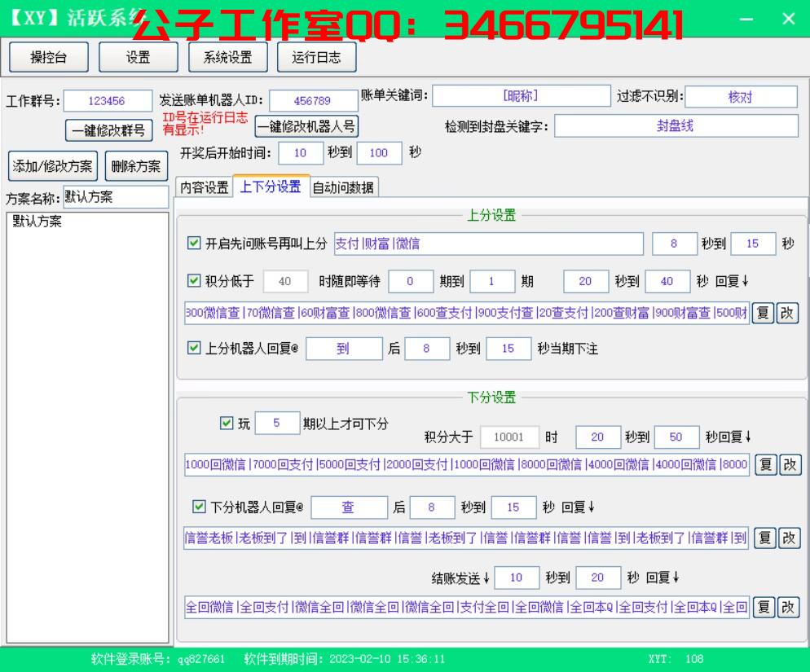Click 玩 periods field showing 5

click(277, 423)
